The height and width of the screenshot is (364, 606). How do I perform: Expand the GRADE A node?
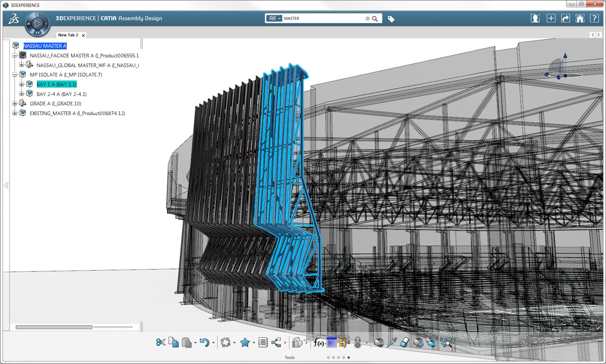[x=15, y=103]
